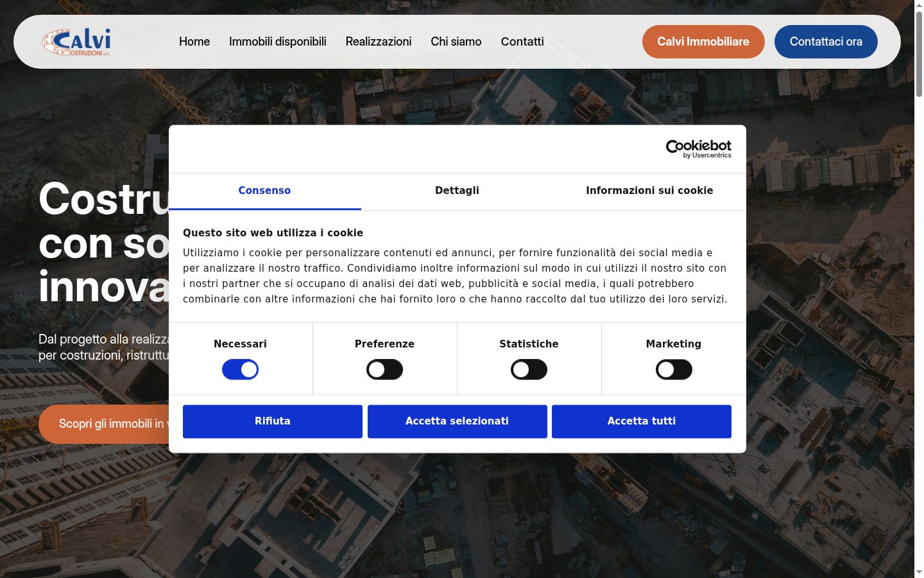Click the Necessari category label
The image size is (924, 578).
(240, 344)
